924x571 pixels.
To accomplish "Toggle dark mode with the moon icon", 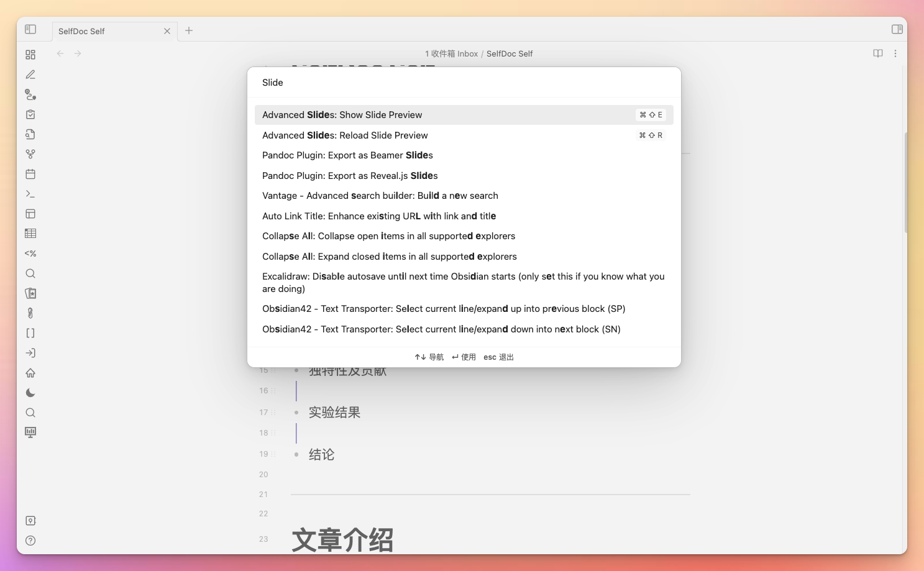I will (x=30, y=392).
